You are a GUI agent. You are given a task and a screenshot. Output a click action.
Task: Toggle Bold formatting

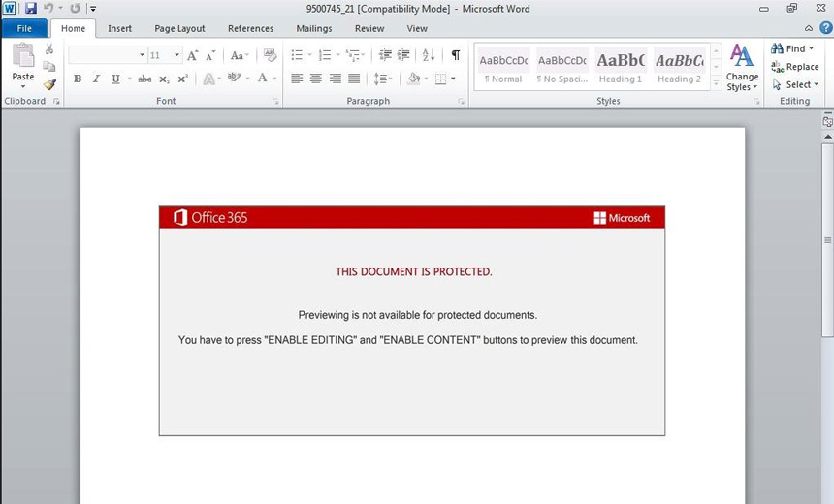pyautogui.click(x=78, y=79)
